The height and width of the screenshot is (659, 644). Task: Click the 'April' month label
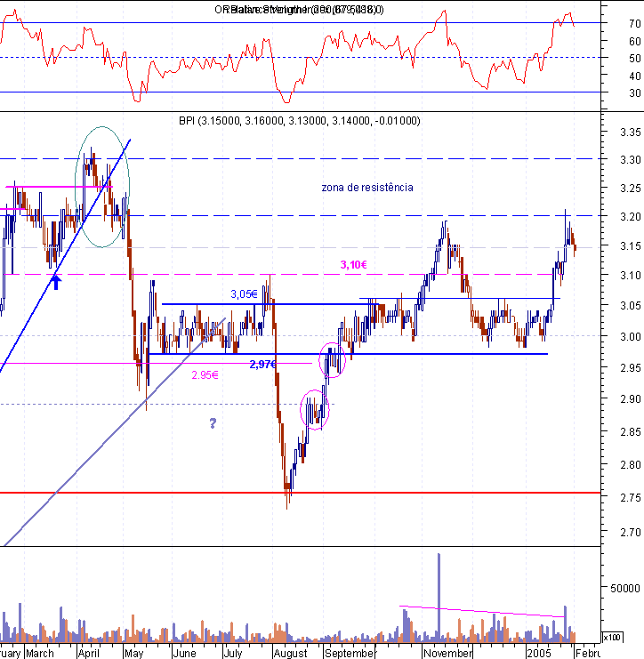[89, 653]
